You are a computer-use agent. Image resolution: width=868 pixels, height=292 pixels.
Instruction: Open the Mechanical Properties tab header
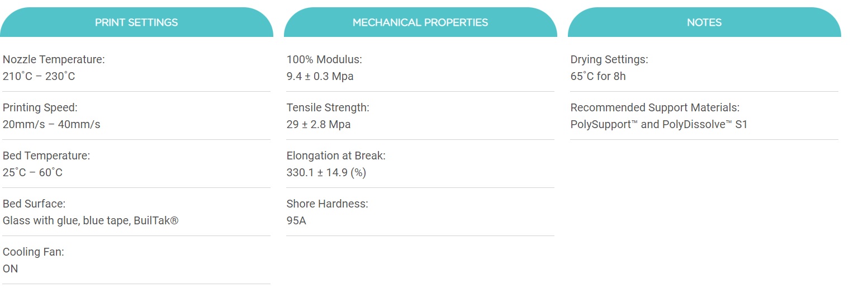pyautogui.click(x=420, y=22)
